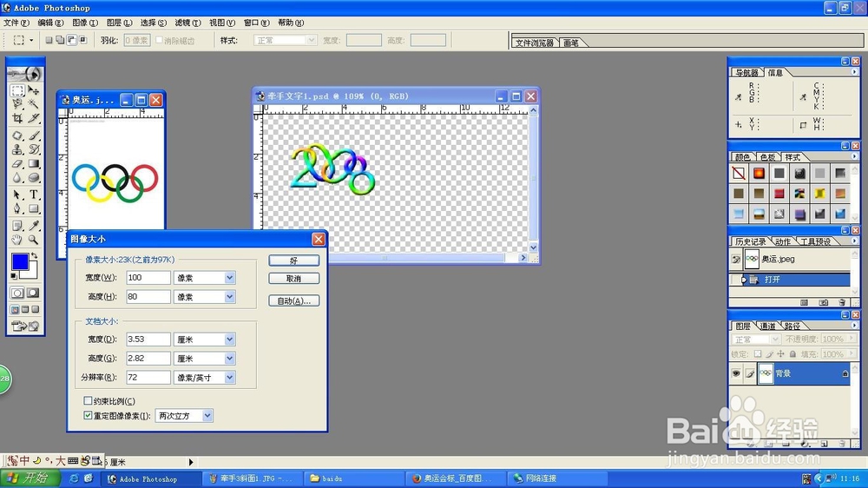Screen dimensions: 868x488
Task: Open tool preset picker arrow in options bar
Action: (31, 40)
